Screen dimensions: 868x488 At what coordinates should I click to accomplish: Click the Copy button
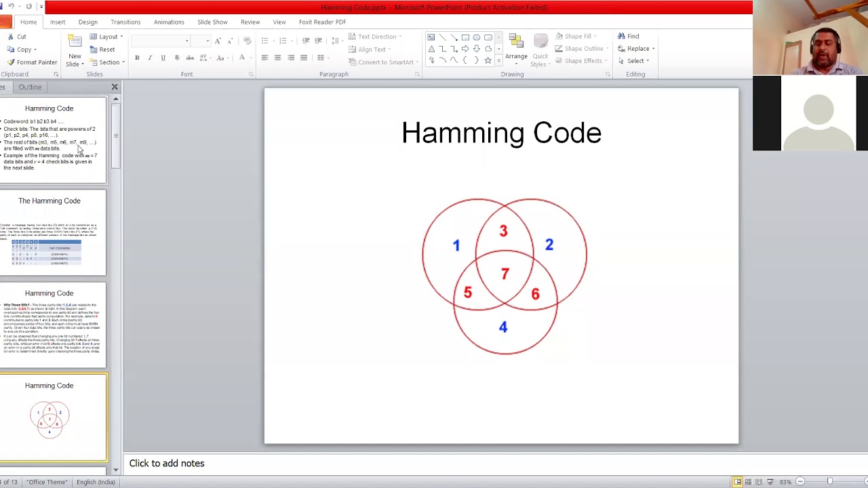coord(22,49)
